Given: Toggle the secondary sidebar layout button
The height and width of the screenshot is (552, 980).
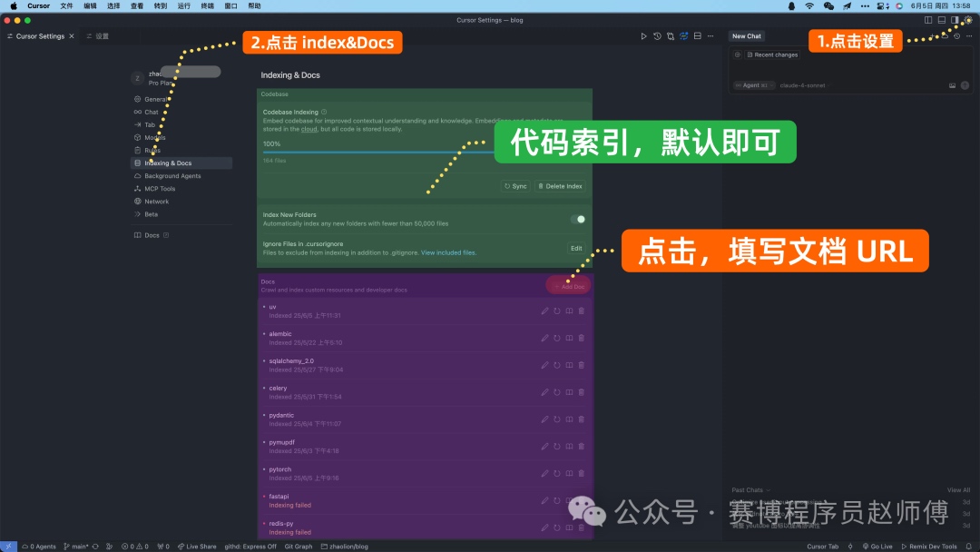Looking at the screenshot, I should point(955,20).
